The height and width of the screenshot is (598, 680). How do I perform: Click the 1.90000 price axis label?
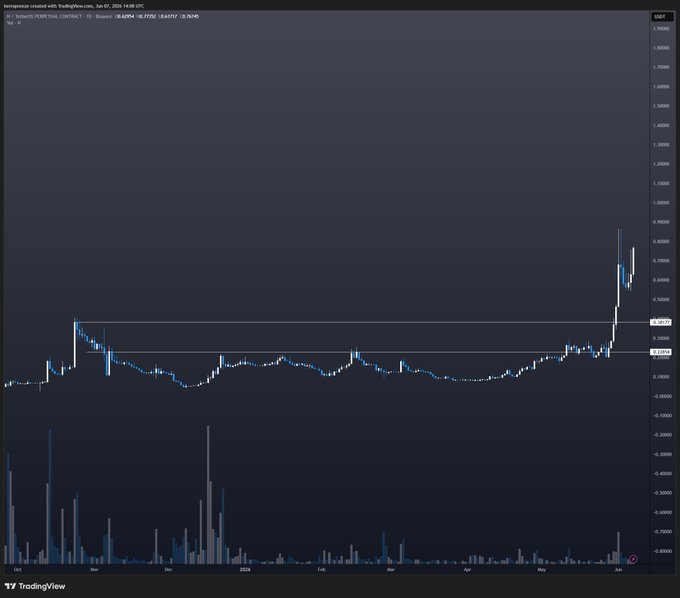click(x=661, y=29)
